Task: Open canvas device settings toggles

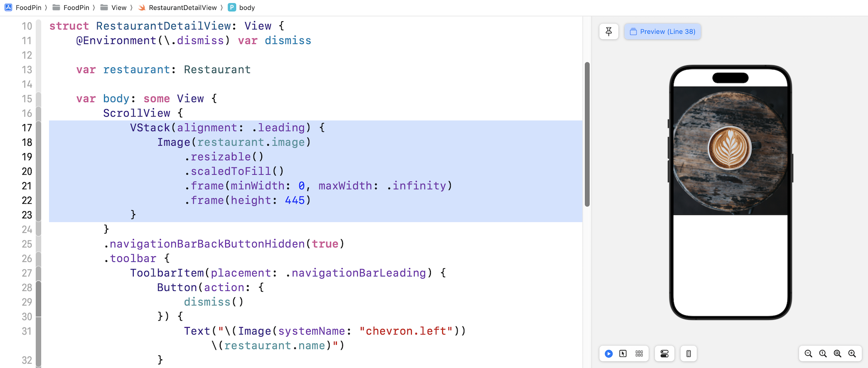Action: [x=664, y=354]
